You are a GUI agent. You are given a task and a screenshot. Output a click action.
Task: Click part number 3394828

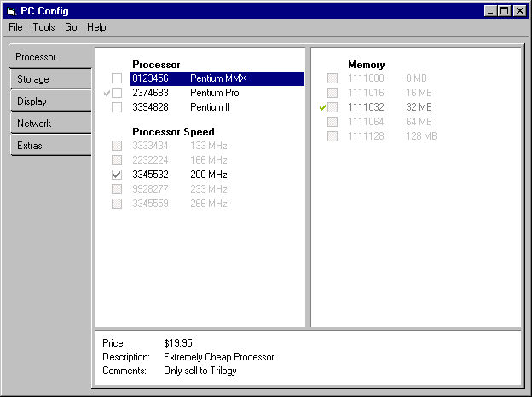pyautogui.click(x=150, y=107)
